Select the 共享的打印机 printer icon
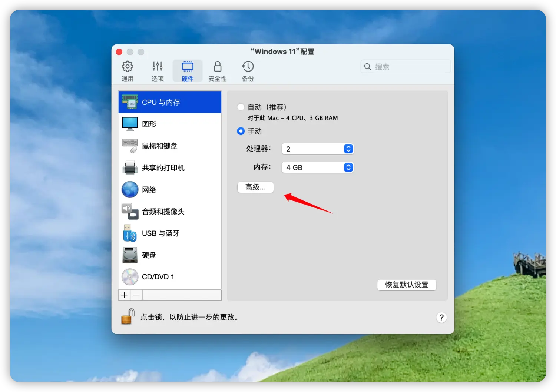 [x=130, y=168]
